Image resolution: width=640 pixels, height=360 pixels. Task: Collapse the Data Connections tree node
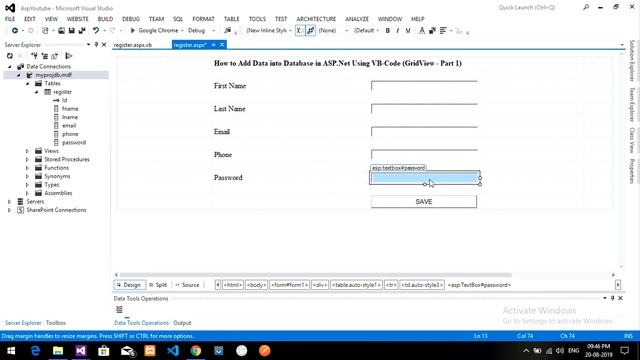pos(10,67)
